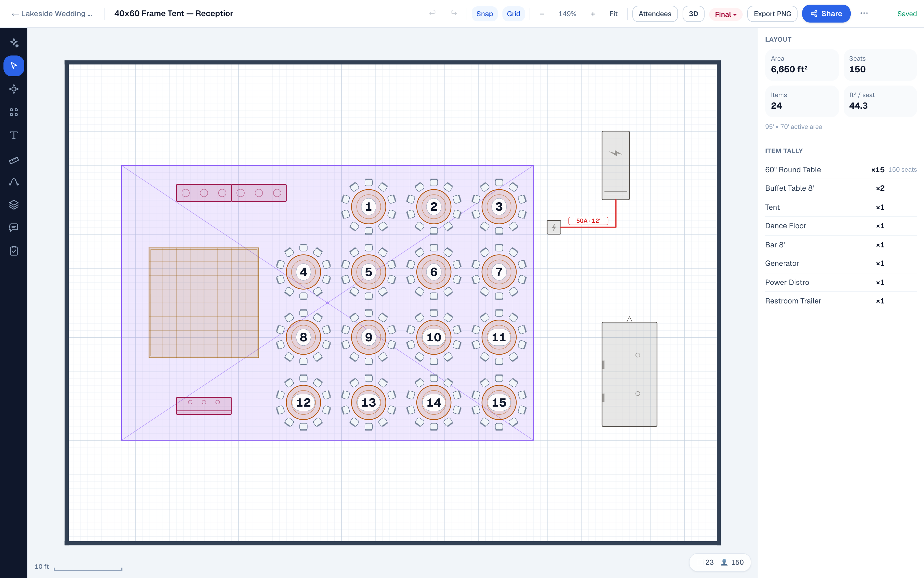Select the Bar 8' tally row
Image resolution: width=924 pixels, height=578 pixels.
[840, 245]
